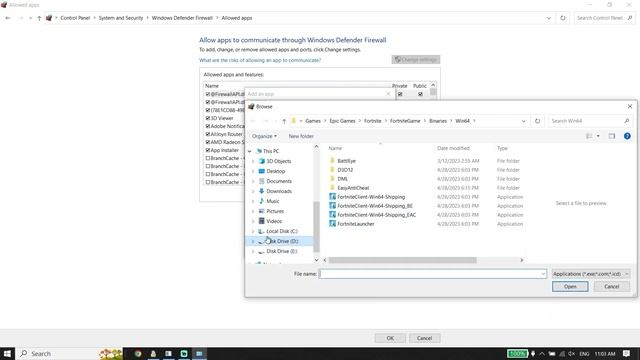
Task: Collapse the This PC tree node
Action: coord(249,151)
